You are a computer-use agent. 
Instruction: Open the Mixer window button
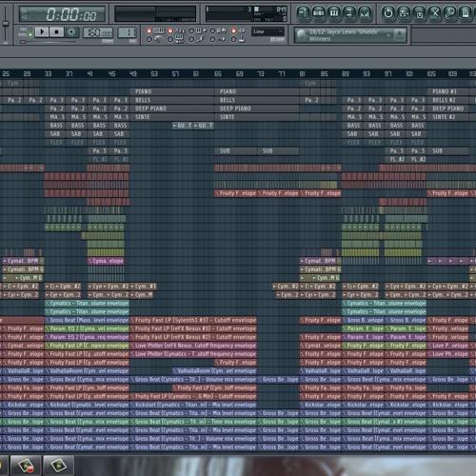click(x=365, y=13)
